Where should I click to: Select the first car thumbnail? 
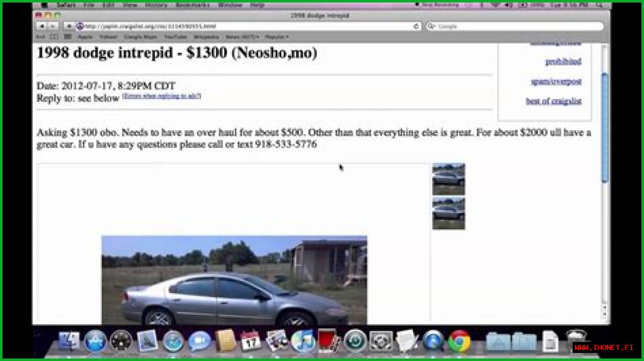pyautogui.click(x=448, y=179)
